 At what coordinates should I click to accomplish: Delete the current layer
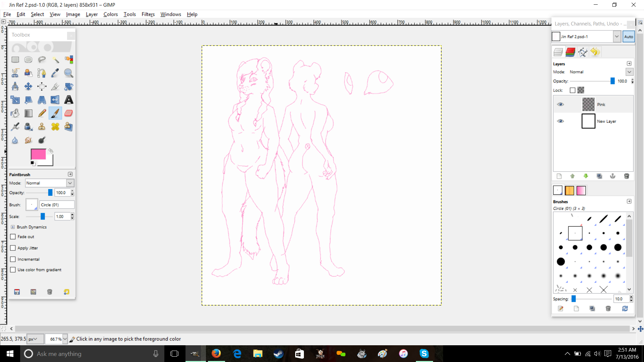click(626, 176)
